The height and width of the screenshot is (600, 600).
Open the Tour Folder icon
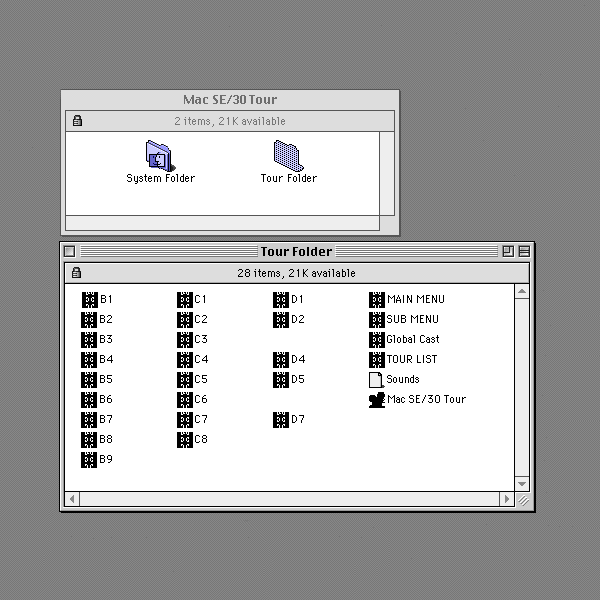pos(287,155)
